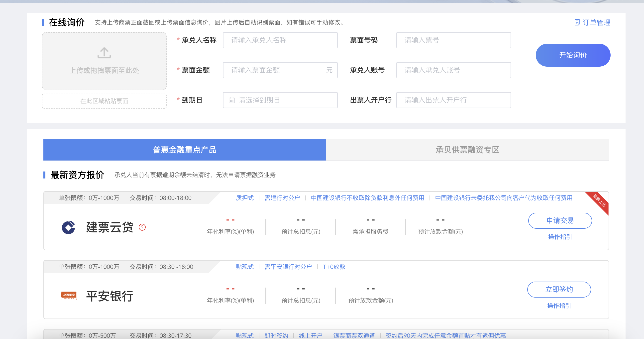Click 申请交易 for 建票云贷
This screenshot has height=339, width=644.
point(560,220)
